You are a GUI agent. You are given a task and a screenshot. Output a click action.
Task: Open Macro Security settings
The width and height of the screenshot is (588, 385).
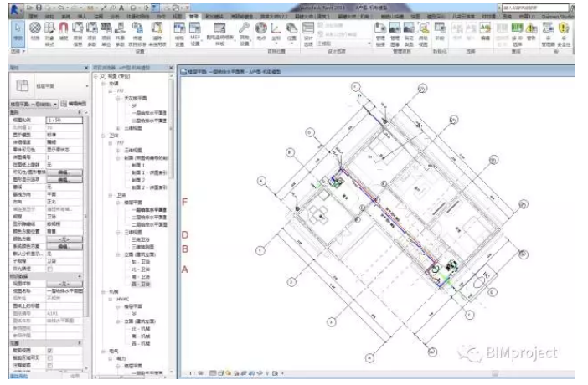pyautogui.click(x=564, y=33)
